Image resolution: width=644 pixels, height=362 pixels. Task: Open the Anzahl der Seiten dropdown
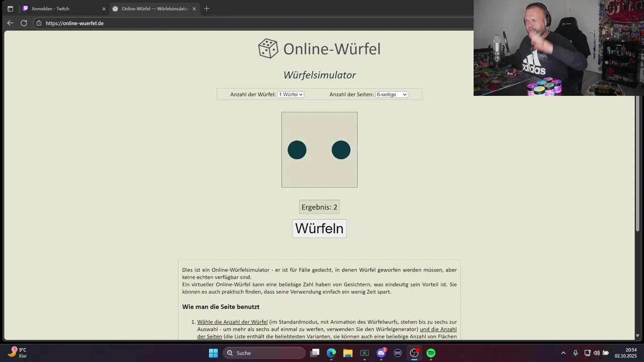(391, 95)
